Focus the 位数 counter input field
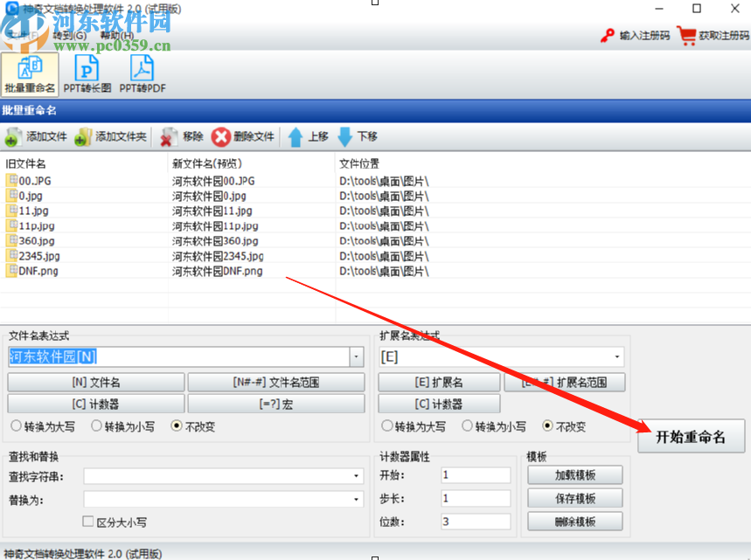The height and width of the screenshot is (560, 751). click(476, 522)
